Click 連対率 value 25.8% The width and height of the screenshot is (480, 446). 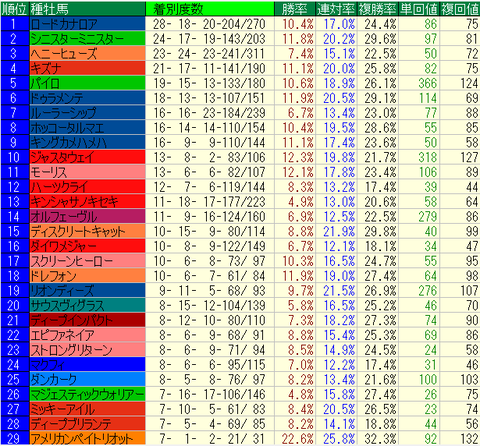[339, 438]
